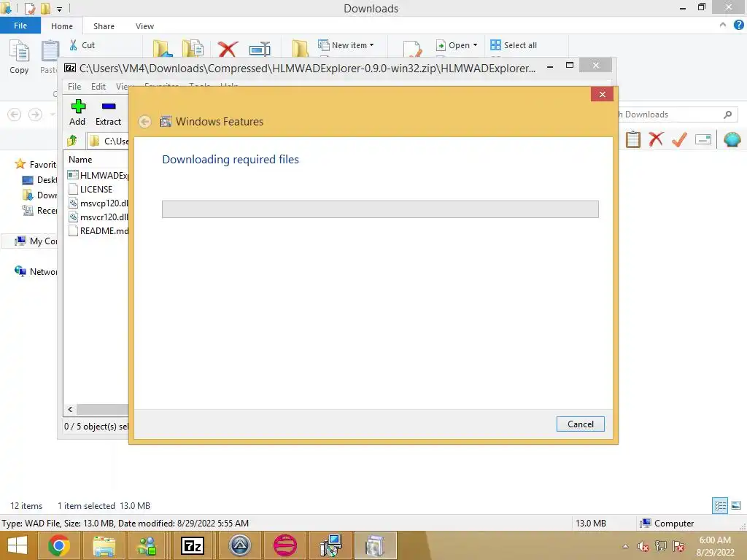Open Desktop in navigation pane
This screenshot has width=747, height=560.
click(x=40, y=180)
